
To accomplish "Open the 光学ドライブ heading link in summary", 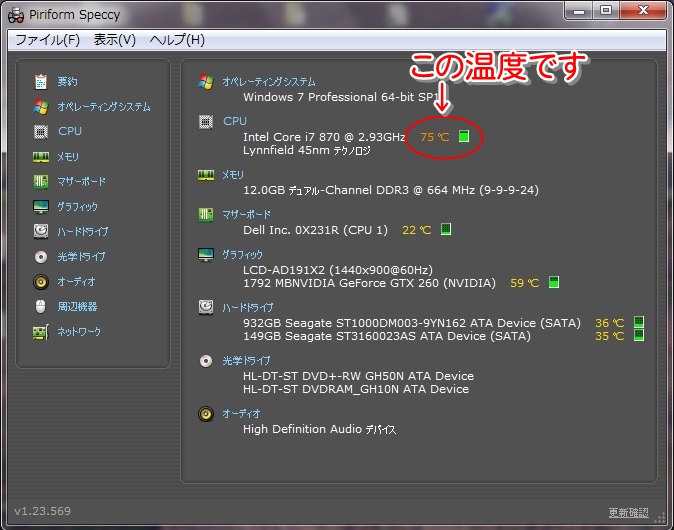I will (246, 361).
